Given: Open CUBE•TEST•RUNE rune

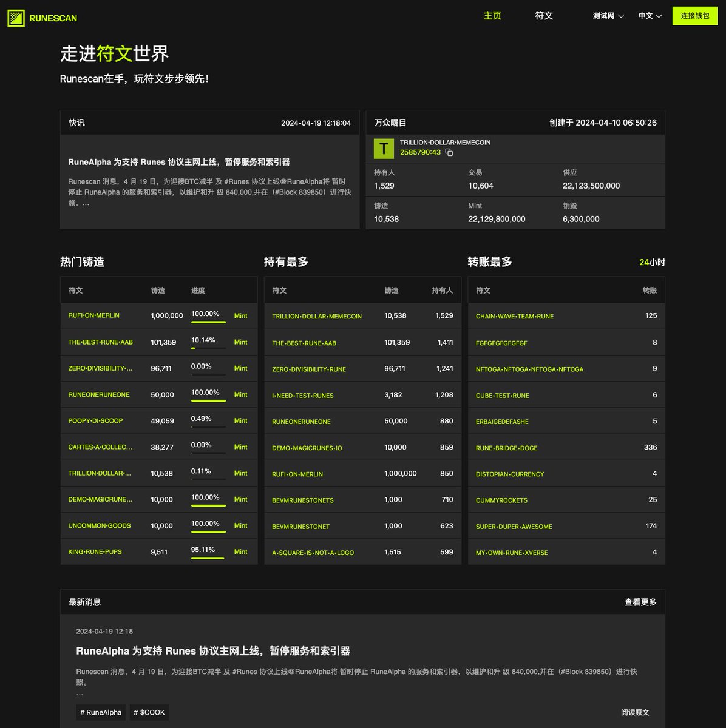Looking at the screenshot, I should 503,396.
